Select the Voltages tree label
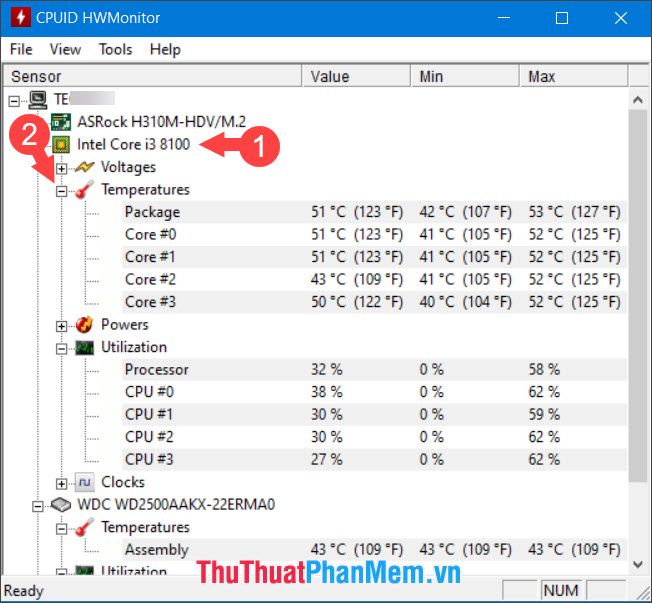This screenshot has width=652, height=603. pos(128,167)
